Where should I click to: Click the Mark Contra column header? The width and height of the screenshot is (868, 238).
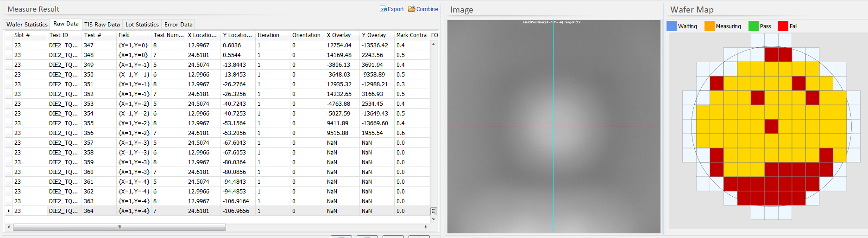tap(411, 35)
